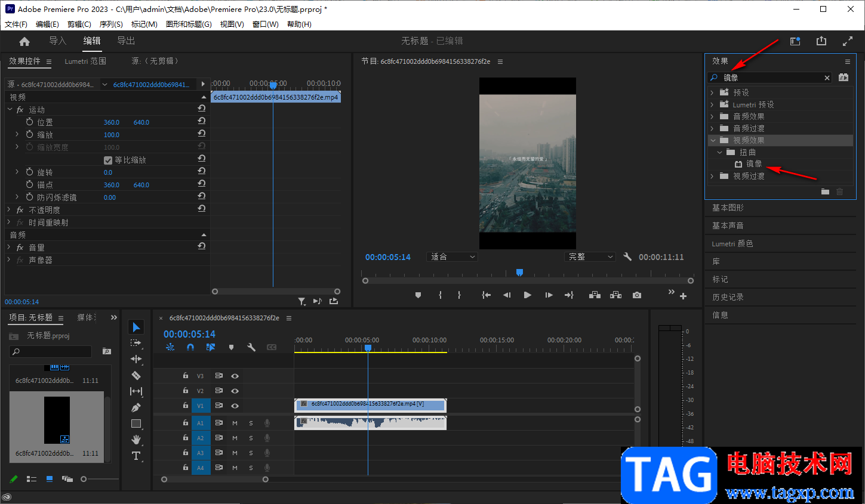Click the Export Frame camera icon
865x504 pixels.
[637, 295]
